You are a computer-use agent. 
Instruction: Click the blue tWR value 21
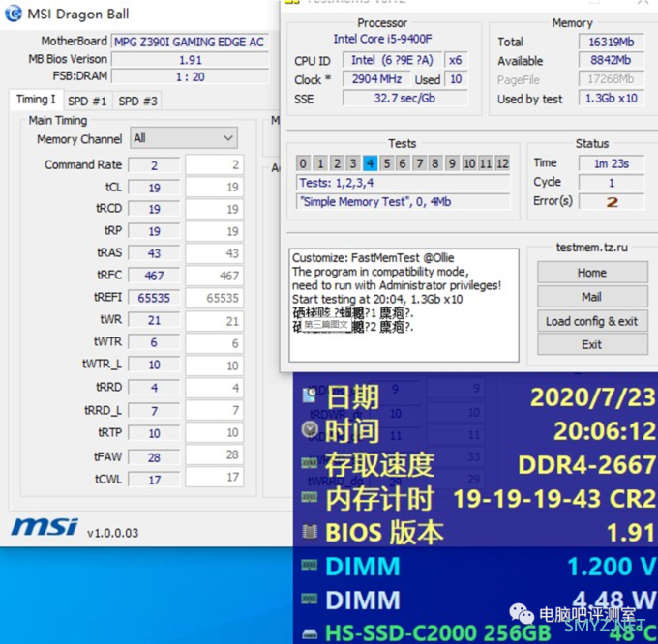[154, 320]
